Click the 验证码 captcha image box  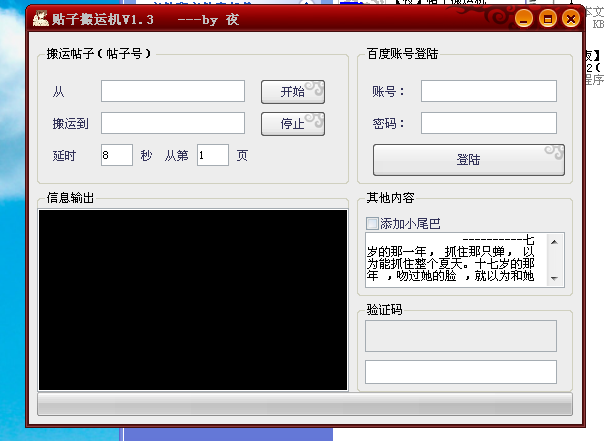click(x=461, y=336)
